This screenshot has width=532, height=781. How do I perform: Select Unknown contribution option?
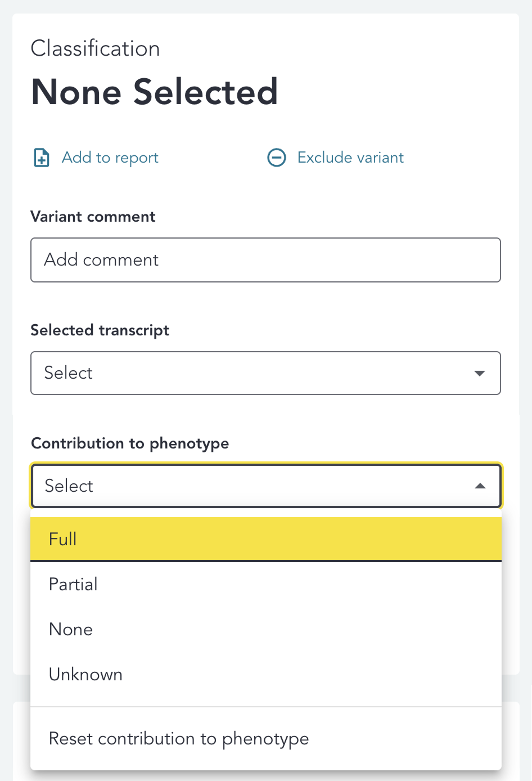pyautogui.click(x=85, y=674)
